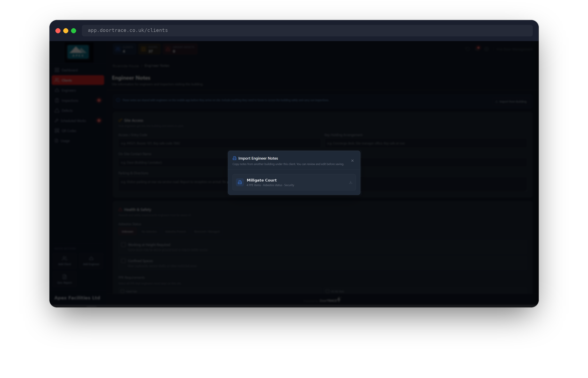Focus the app.doortrace.co.uk/clients address bar

307,30
